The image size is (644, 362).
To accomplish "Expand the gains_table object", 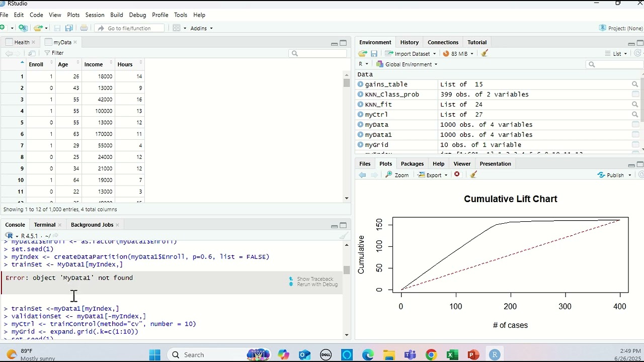I will pos(360,84).
